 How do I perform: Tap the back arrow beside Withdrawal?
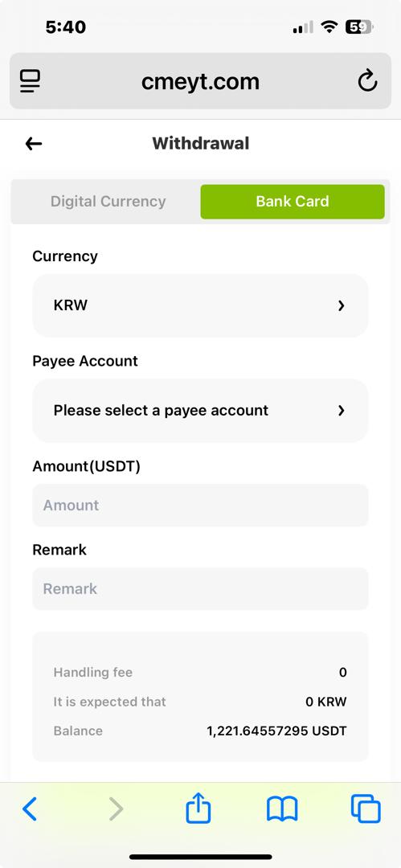coord(34,144)
